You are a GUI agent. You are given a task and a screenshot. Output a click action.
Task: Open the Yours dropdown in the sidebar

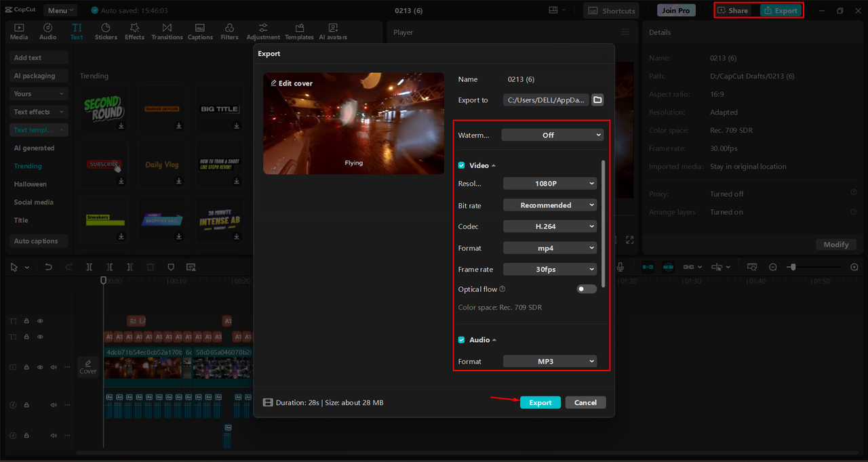point(39,93)
